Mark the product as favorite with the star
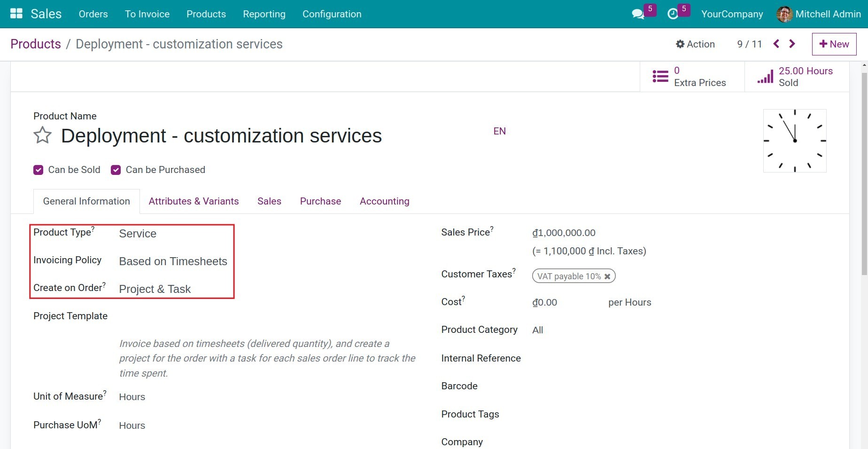This screenshot has height=449, width=868. click(42, 135)
